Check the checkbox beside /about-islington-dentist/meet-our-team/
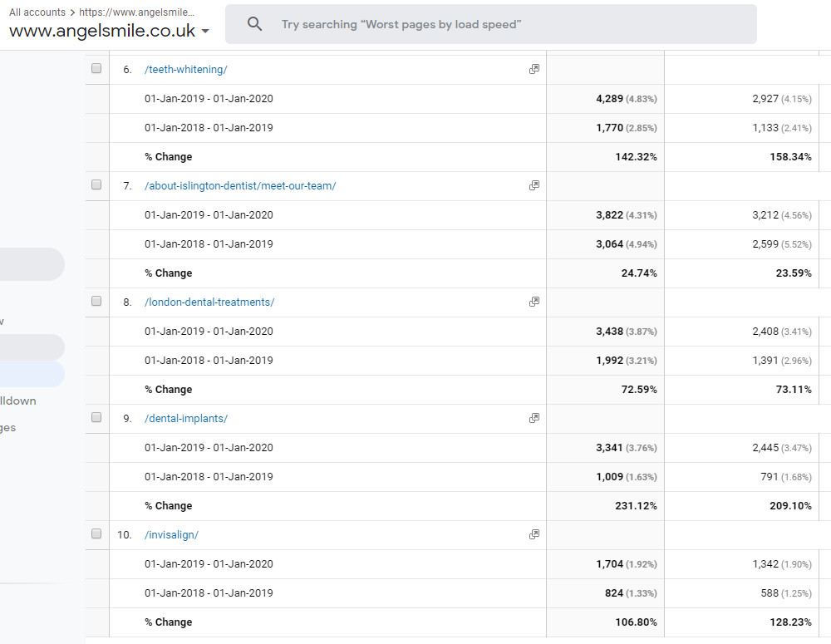 (x=96, y=185)
